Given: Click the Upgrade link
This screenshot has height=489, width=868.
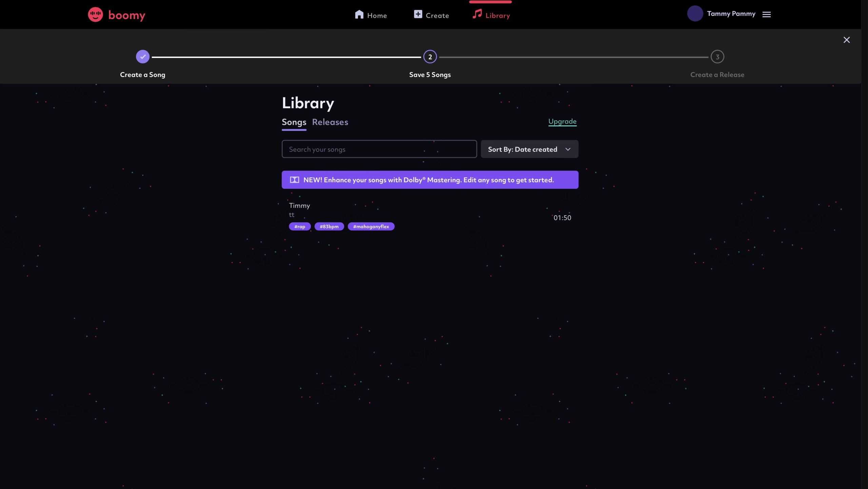Looking at the screenshot, I should (x=562, y=121).
